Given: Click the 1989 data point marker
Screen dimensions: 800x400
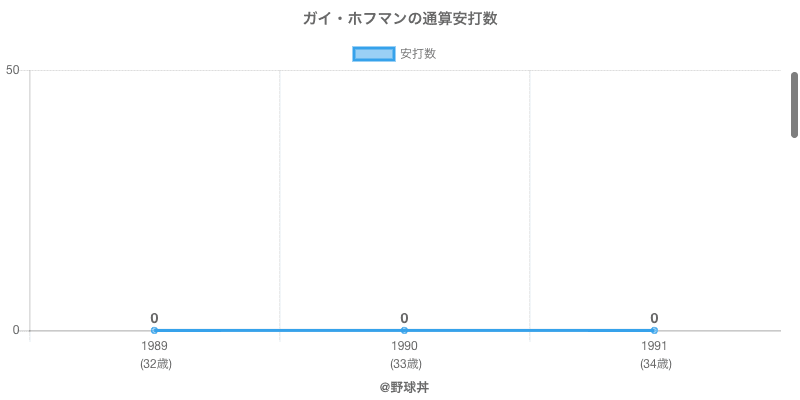Looking at the screenshot, I should (x=154, y=330).
